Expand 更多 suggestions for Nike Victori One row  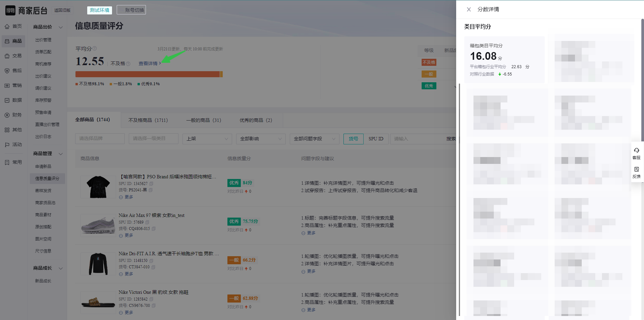tap(309, 310)
